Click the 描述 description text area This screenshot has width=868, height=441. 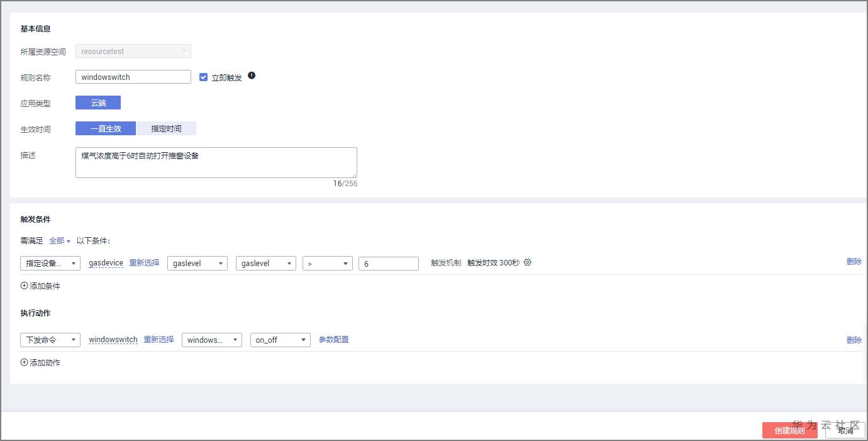(216, 162)
